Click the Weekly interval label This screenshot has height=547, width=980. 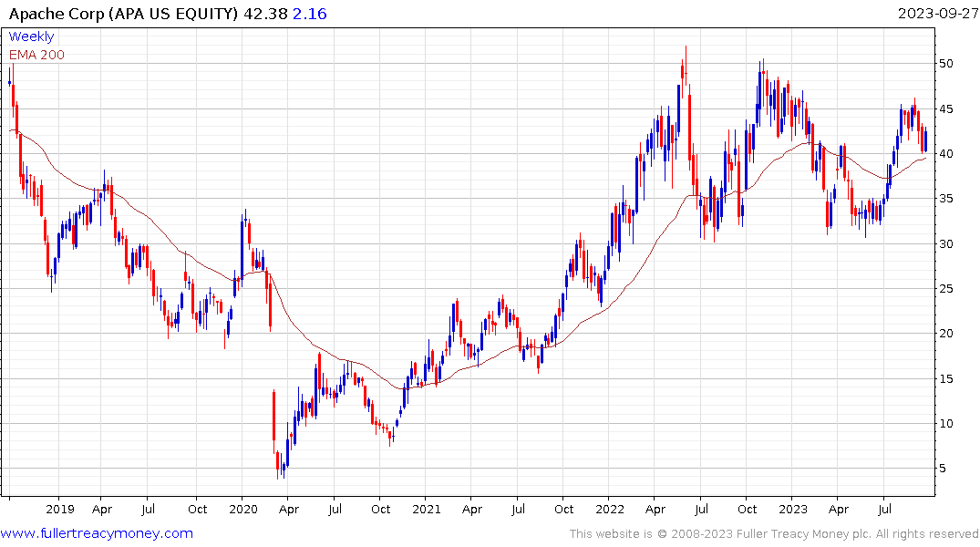tap(31, 36)
